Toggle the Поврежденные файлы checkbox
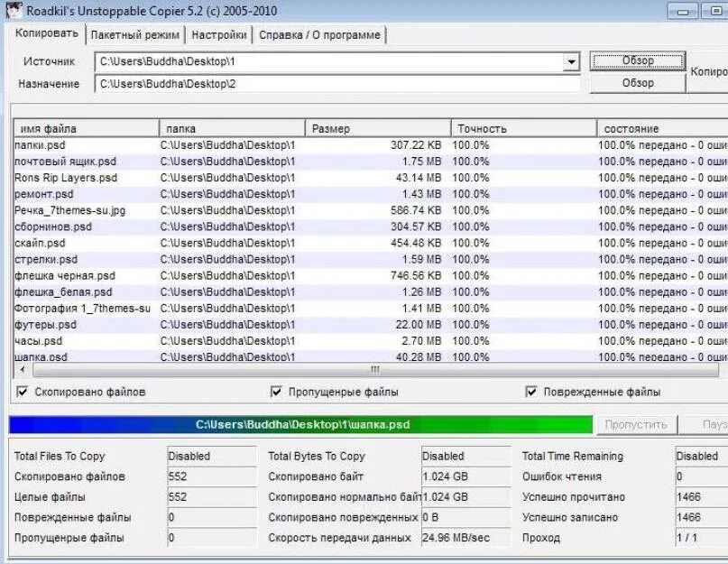The image size is (728, 564). tap(530, 392)
